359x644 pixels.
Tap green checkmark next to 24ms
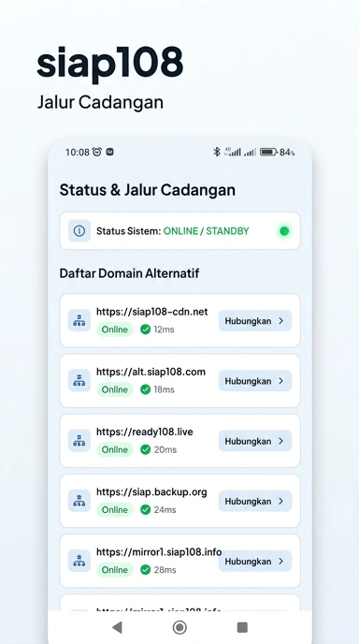(145, 510)
